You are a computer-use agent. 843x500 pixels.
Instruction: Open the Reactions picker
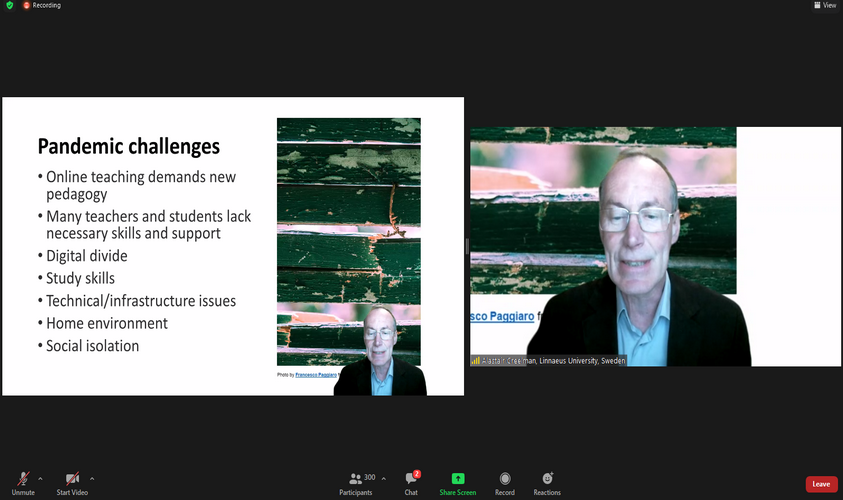(x=547, y=479)
